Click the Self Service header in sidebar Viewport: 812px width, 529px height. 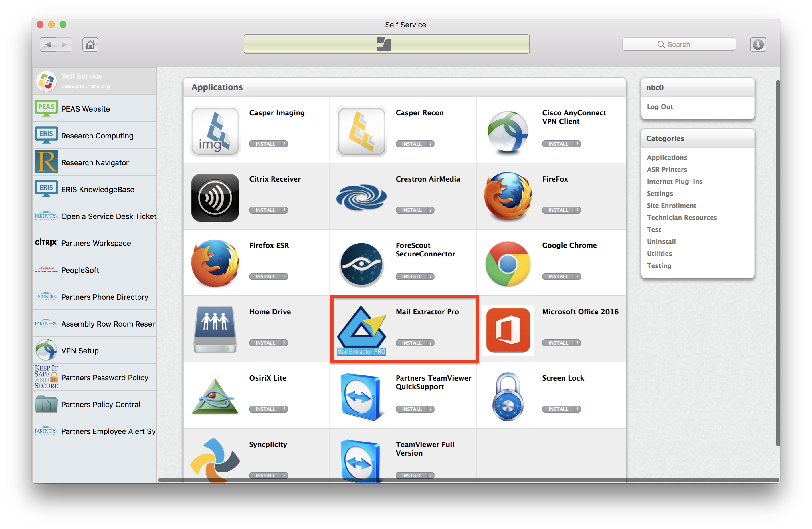94,81
